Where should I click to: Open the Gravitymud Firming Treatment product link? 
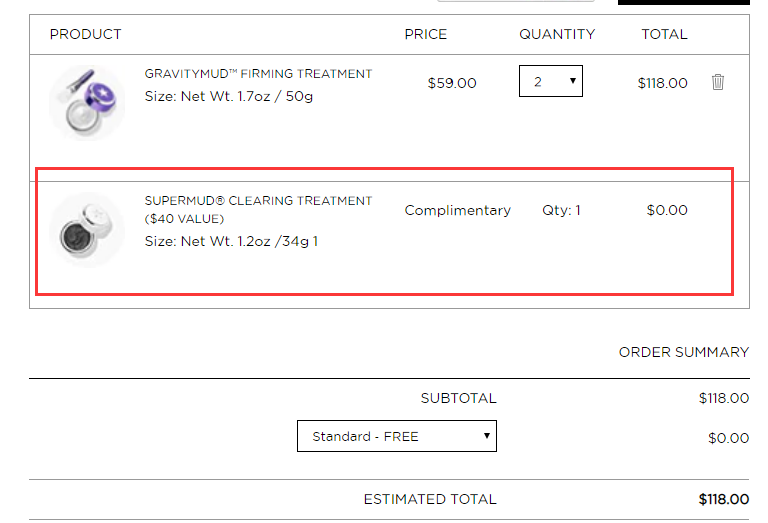coord(258,74)
